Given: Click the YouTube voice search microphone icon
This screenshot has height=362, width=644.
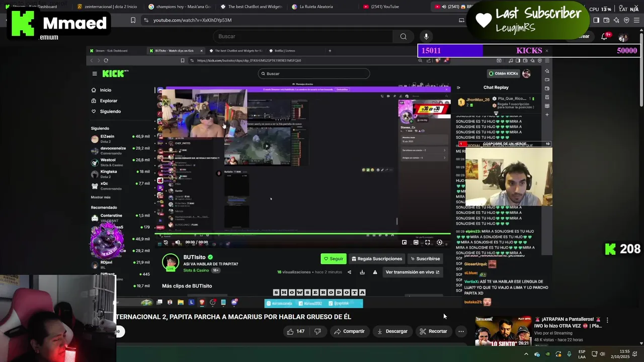Looking at the screenshot, I should coord(426,36).
